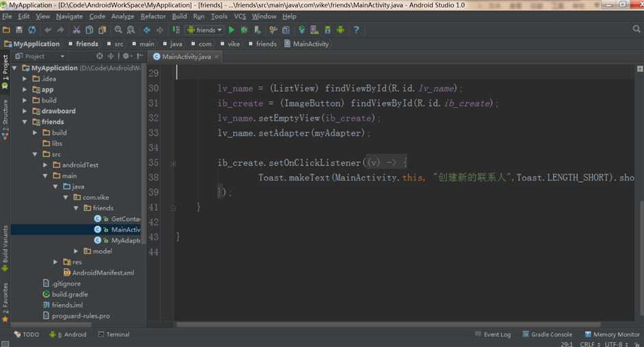Click the Save All toolbar icon
The width and height of the screenshot is (644, 347).
[19, 29]
